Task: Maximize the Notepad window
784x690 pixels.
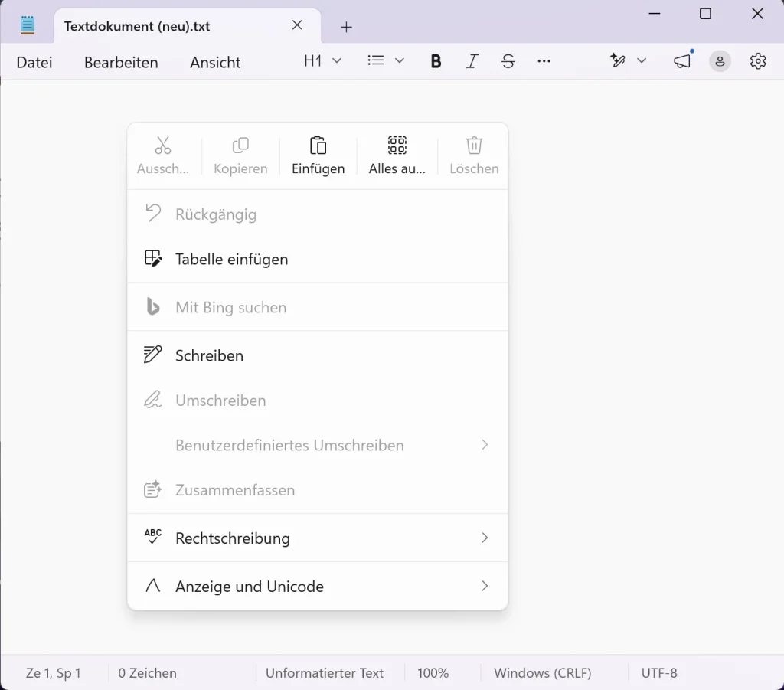Action: (x=705, y=14)
